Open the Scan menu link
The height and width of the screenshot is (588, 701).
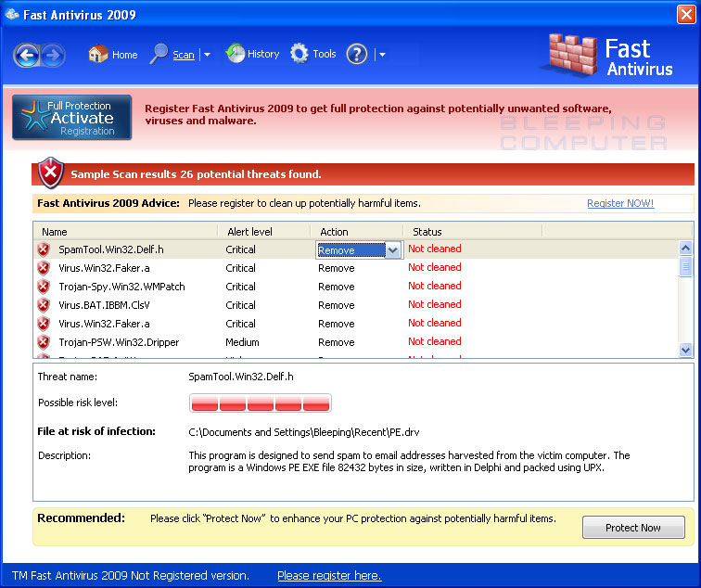pyautogui.click(x=184, y=55)
